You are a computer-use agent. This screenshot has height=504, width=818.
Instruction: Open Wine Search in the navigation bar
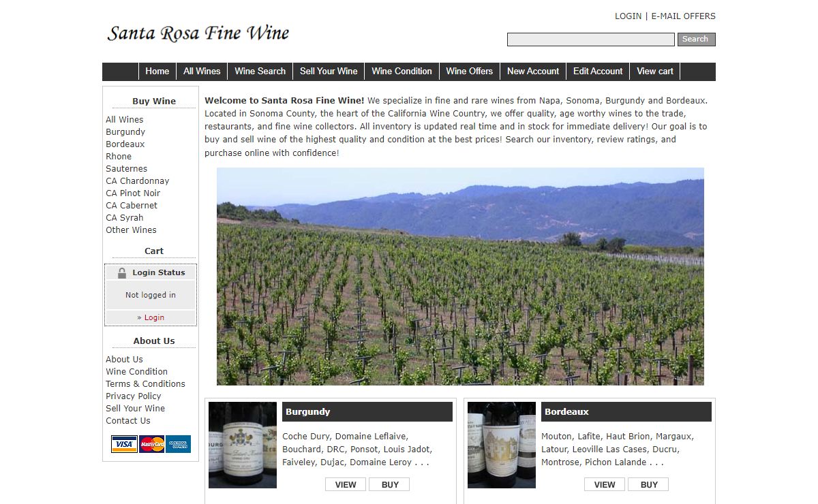click(x=260, y=72)
